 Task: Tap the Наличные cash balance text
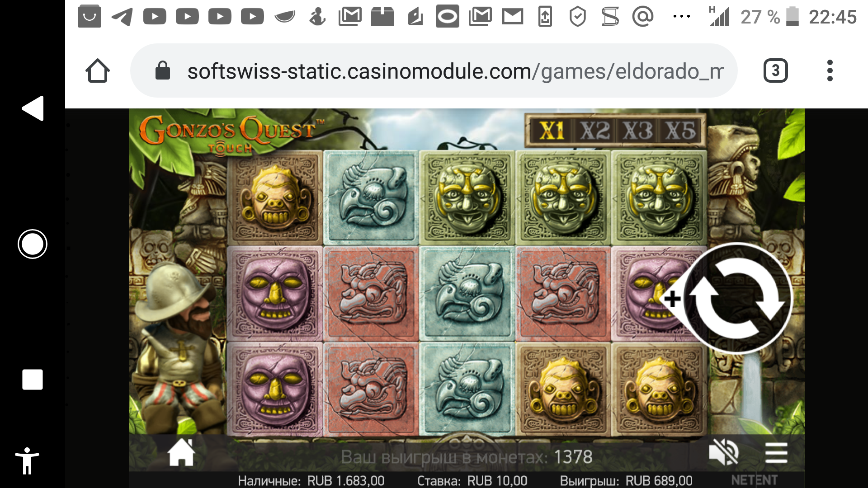[x=311, y=481]
